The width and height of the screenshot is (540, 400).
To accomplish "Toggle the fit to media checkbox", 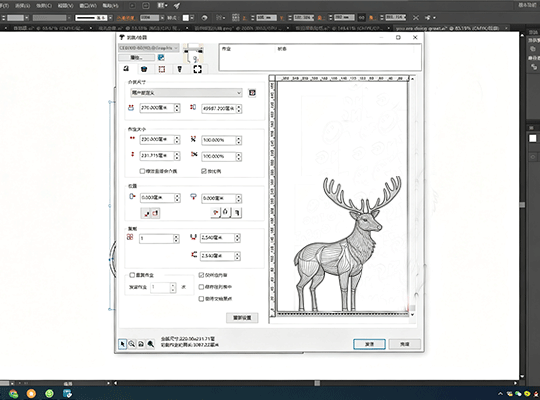I will [x=142, y=171].
